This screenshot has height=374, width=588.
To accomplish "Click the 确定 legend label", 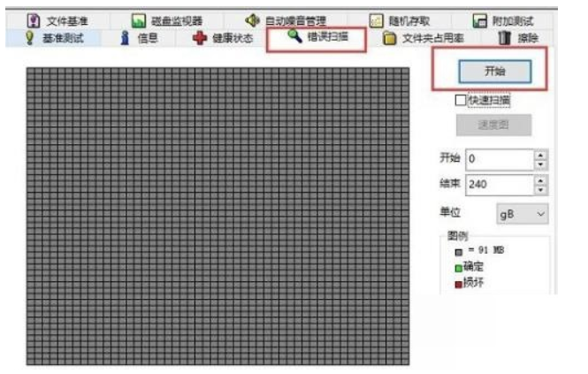I will tap(473, 266).
